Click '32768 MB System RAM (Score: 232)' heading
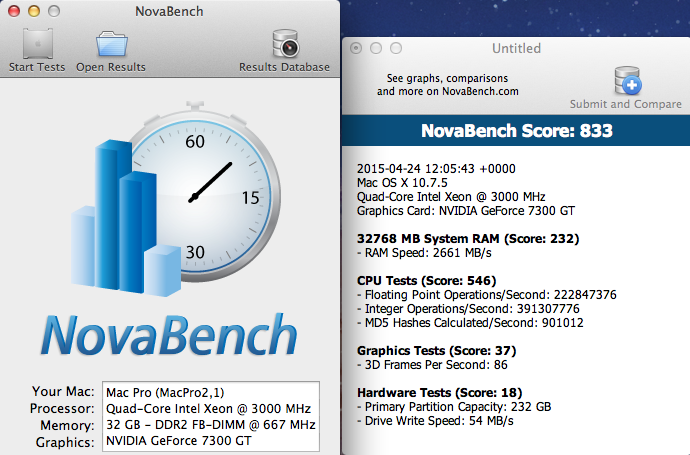Screen dimensions: 690x455 [x=468, y=239]
